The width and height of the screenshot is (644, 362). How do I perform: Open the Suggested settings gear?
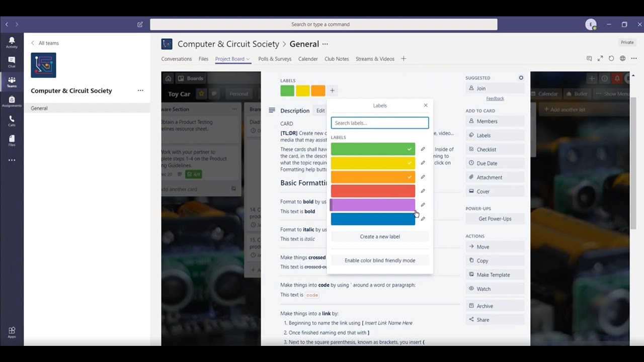pos(521,78)
